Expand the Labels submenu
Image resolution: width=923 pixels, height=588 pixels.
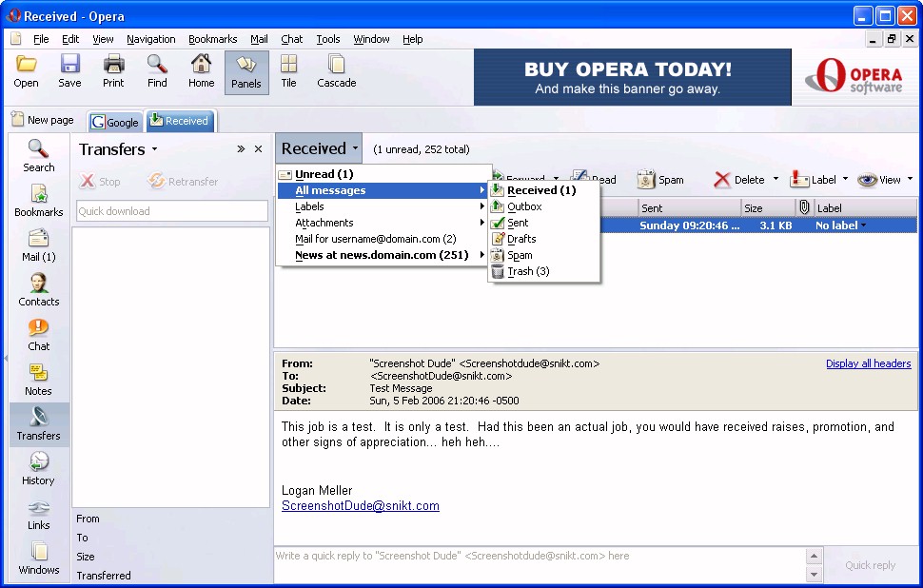tap(382, 206)
